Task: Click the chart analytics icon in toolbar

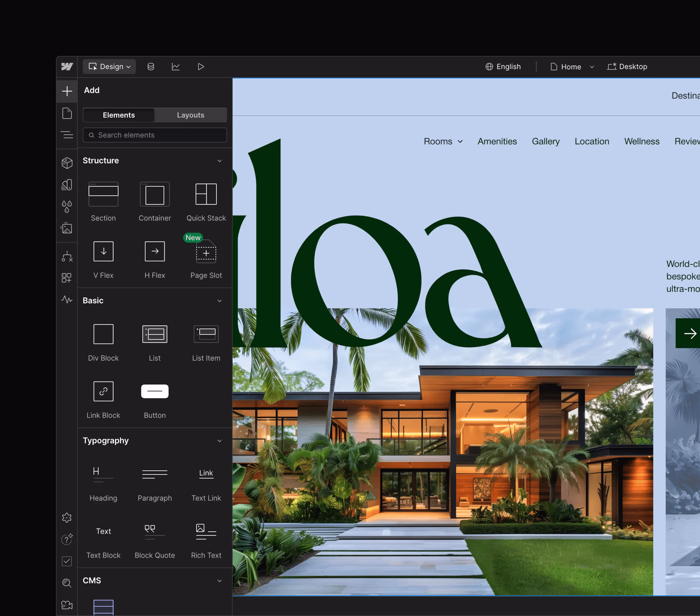Action: (176, 66)
